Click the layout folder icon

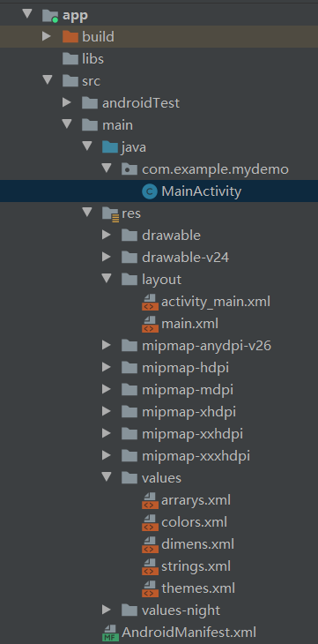pos(129,280)
